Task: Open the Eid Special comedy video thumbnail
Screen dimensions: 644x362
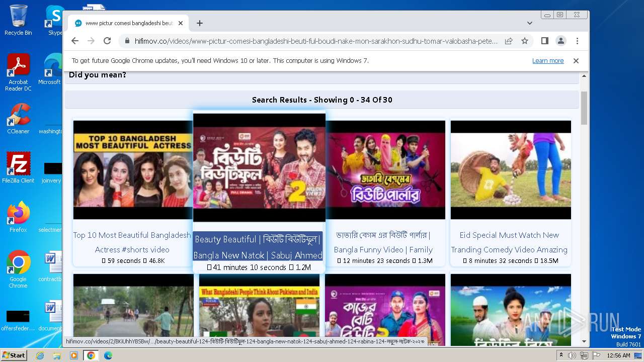Action: (x=511, y=170)
